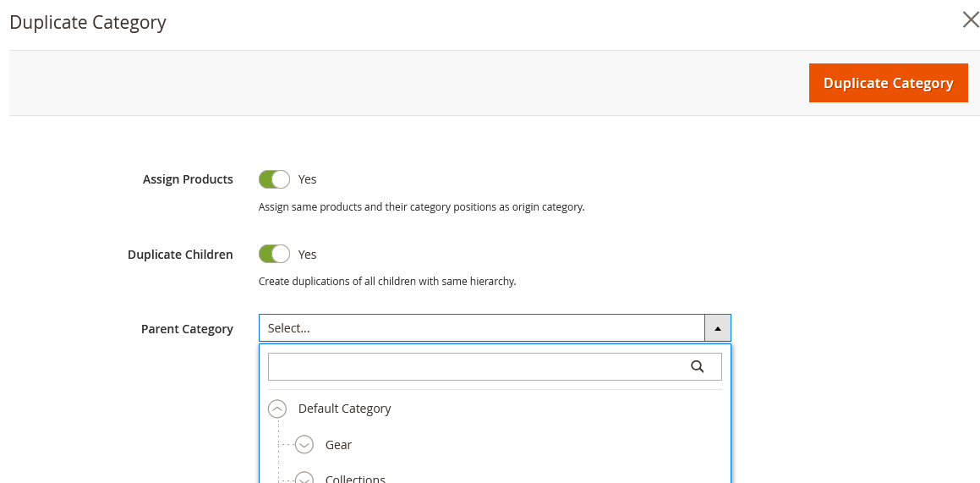Image resolution: width=980 pixels, height=483 pixels.
Task: Click the magnifier search icon
Action: [x=698, y=367]
